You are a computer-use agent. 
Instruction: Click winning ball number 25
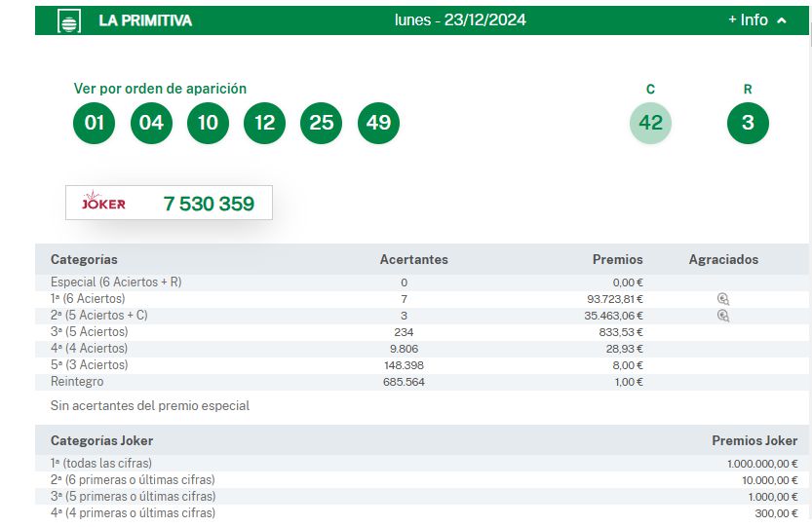point(321,123)
